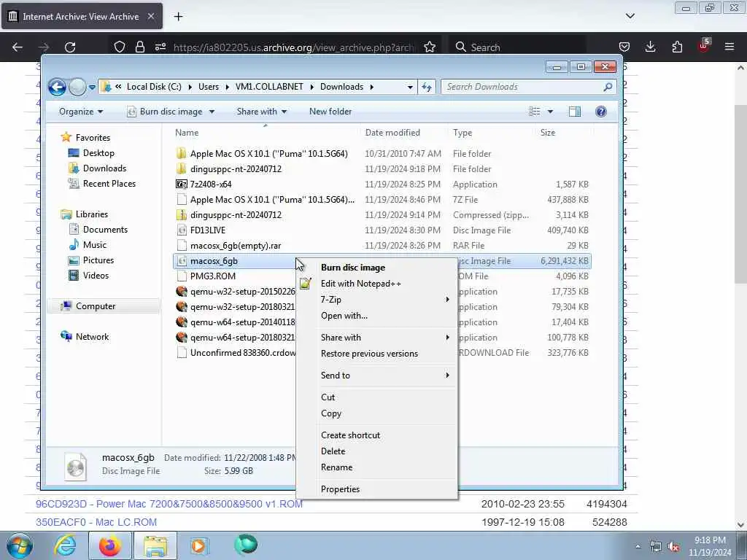This screenshot has width=747, height=560.
Task: Open Videos library
Action: pos(96,275)
